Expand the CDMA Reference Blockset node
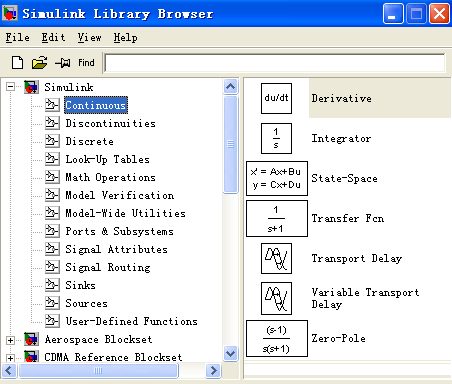Image resolution: width=452 pixels, height=384 pixels. (10, 358)
